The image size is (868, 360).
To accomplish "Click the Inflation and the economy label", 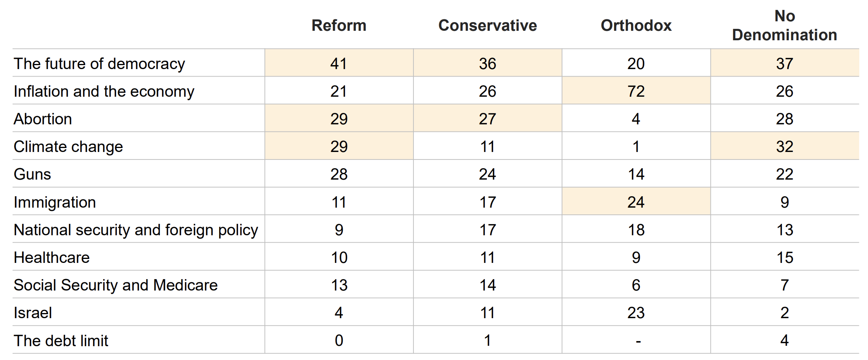I will (104, 91).
